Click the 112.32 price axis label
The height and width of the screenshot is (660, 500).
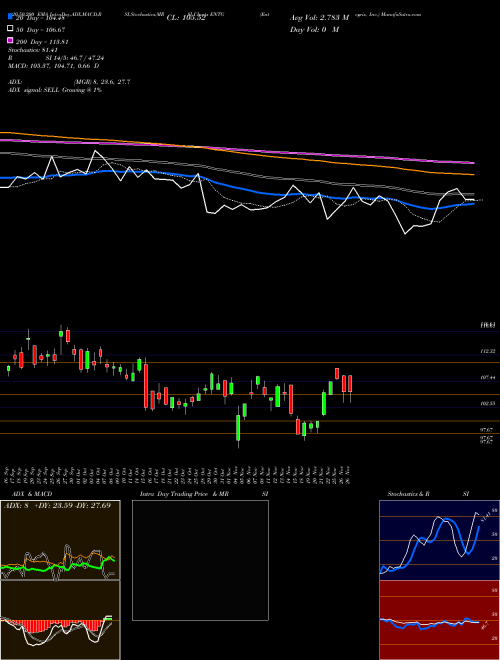pos(488,351)
